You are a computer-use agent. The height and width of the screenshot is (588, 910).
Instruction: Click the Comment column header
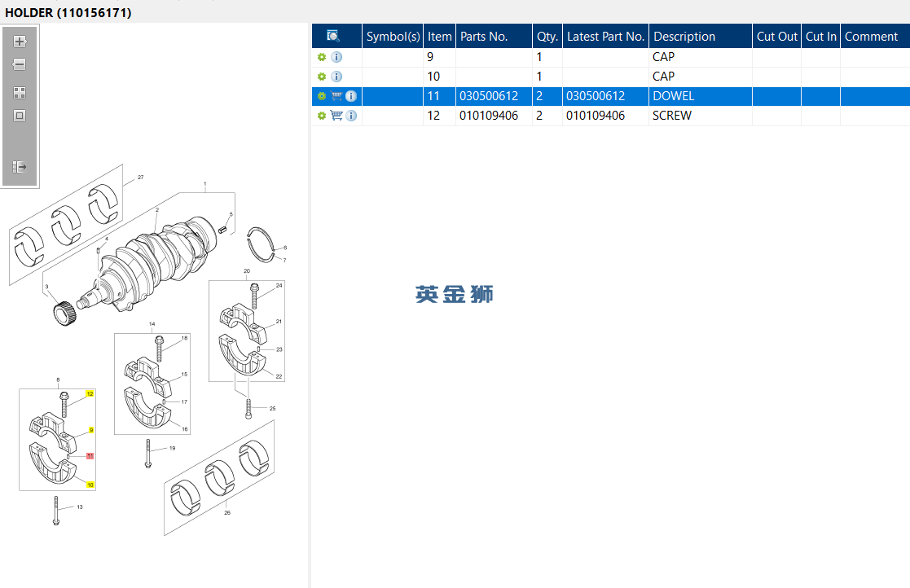(x=875, y=36)
